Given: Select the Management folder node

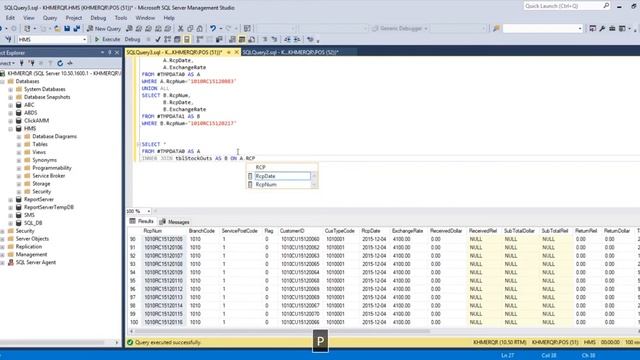Looking at the screenshot, I should (x=31, y=255).
